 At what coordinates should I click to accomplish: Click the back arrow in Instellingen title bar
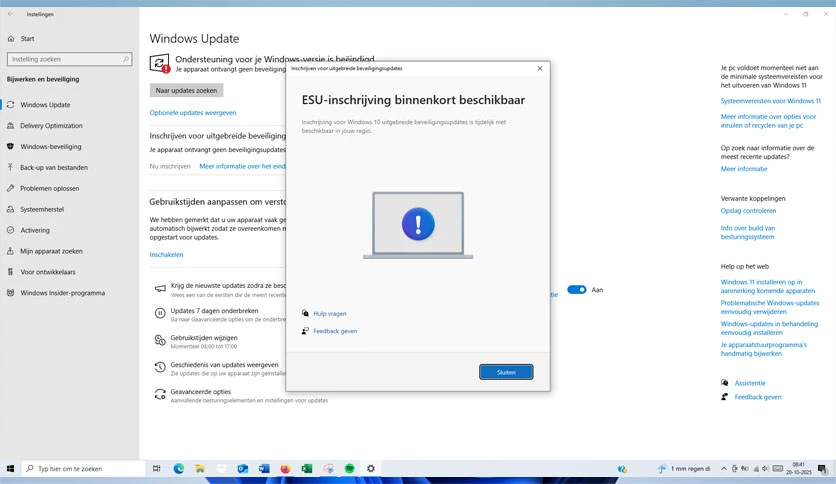tap(11, 14)
